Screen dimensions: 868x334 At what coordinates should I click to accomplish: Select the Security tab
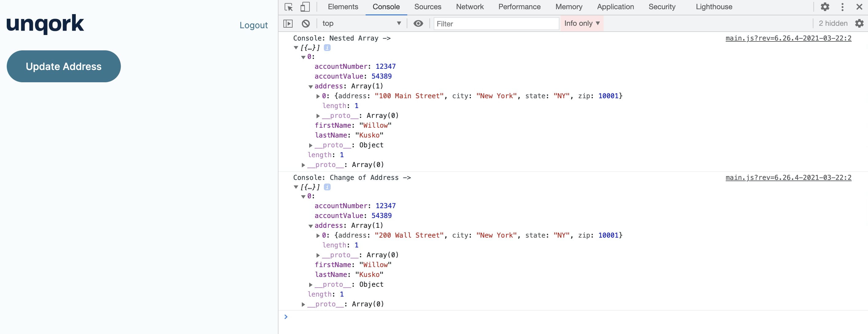(x=662, y=7)
